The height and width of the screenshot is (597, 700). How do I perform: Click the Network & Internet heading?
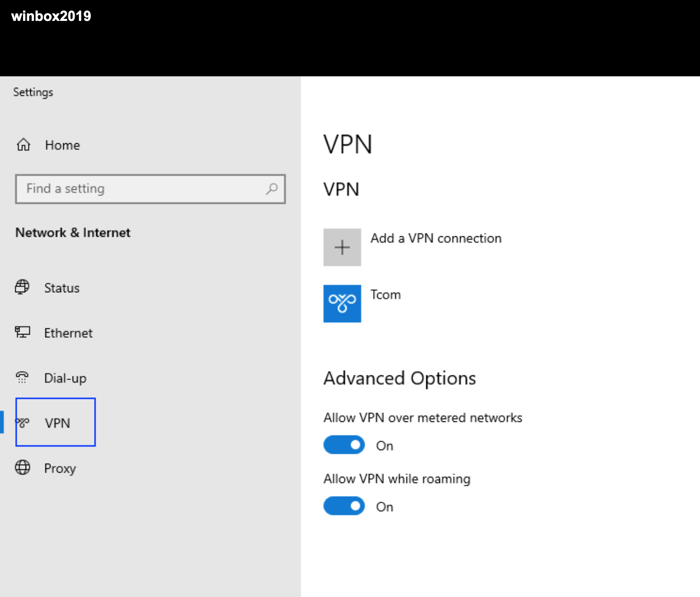click(73, 233)
